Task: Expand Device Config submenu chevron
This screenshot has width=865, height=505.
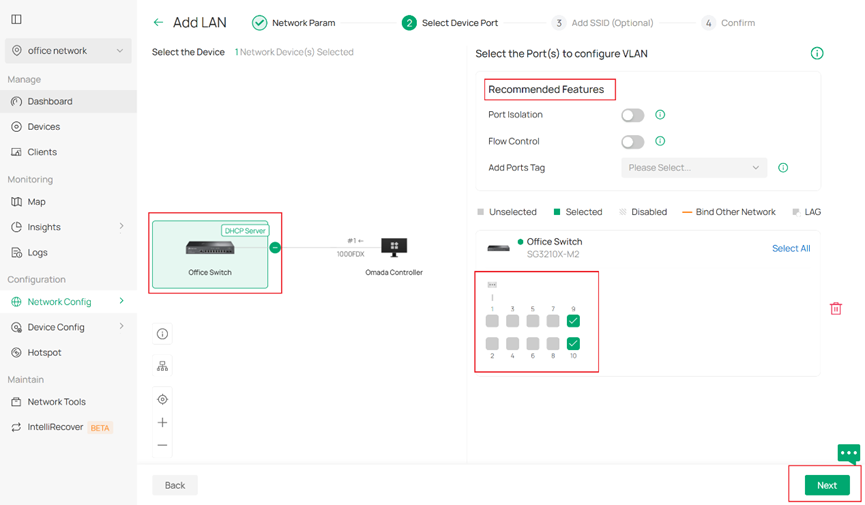Action: pyautogui.click(x=121, y=326)
